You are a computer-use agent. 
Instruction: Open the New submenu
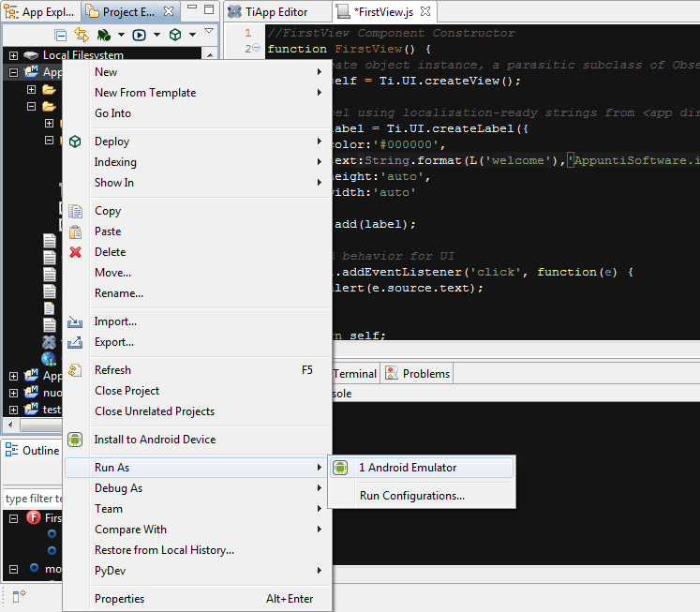(x=198, y=72)
